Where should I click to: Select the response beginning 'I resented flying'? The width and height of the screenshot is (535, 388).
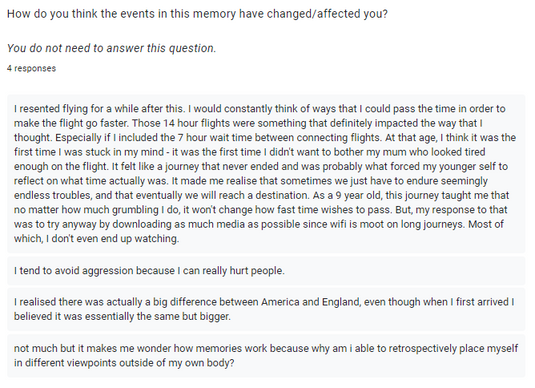coord(266,174)
